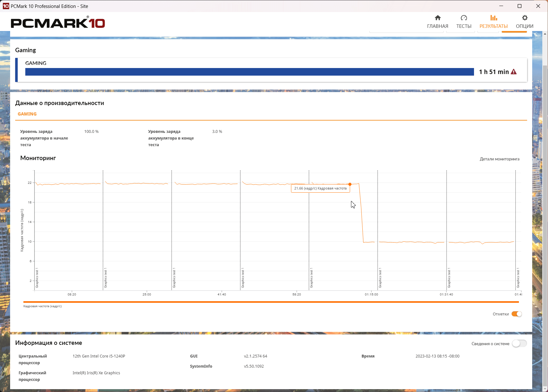Click the warning triangle next to 1 h 51 min
This screenshot has width=548, height=392.
click(514, 72)
